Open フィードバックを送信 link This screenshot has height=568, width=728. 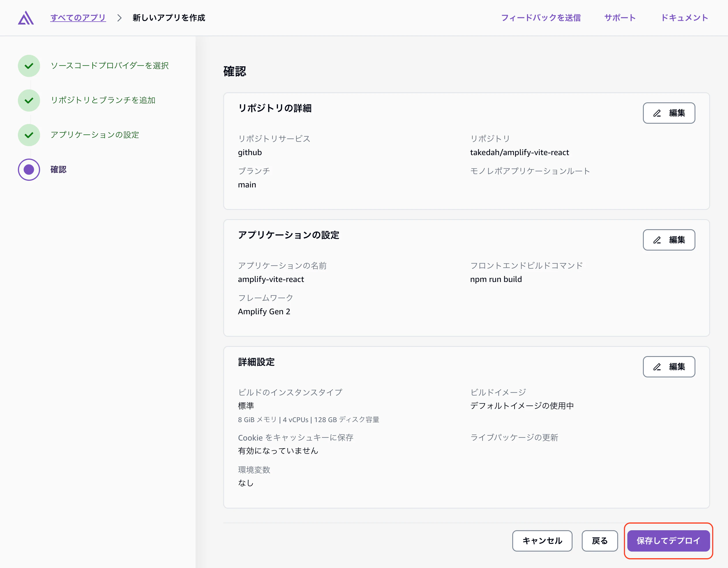click(x=541, y=18)
